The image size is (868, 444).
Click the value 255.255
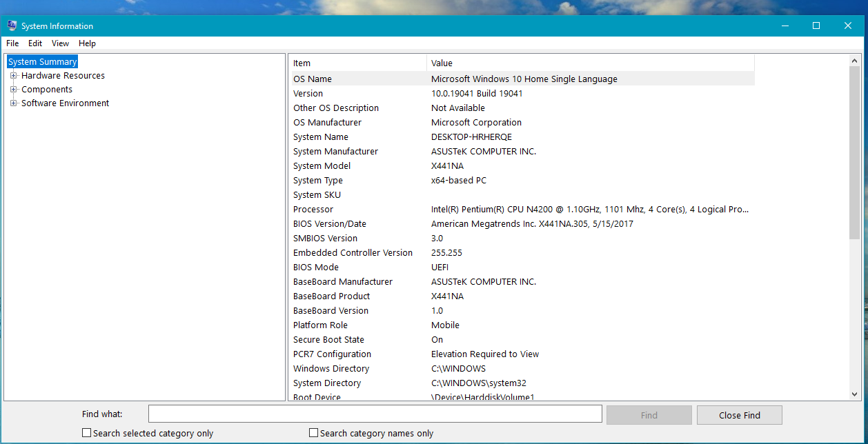coord(446,252)
